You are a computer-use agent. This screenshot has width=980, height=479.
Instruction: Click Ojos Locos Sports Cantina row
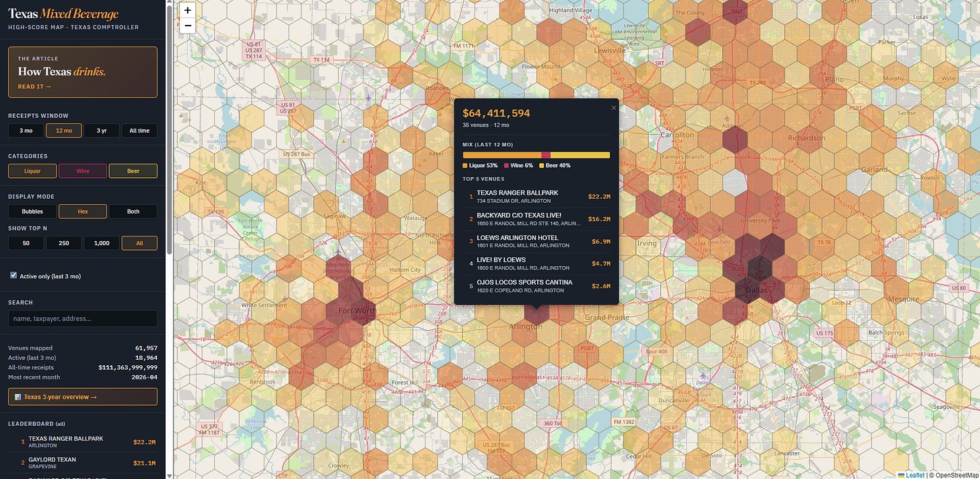[x=536, y=286]
